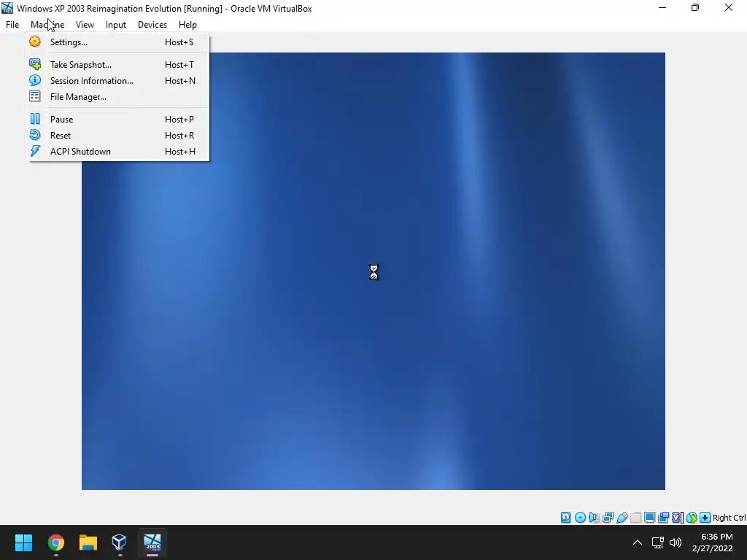The image size is (747, 560).
Task: Click the Pause bars icon
Action: click(35, 119)
